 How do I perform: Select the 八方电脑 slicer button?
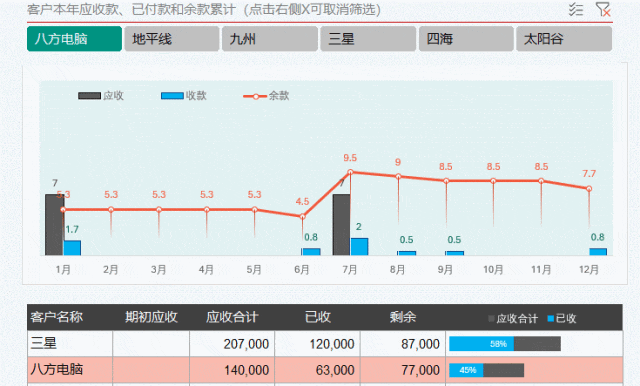74,39
